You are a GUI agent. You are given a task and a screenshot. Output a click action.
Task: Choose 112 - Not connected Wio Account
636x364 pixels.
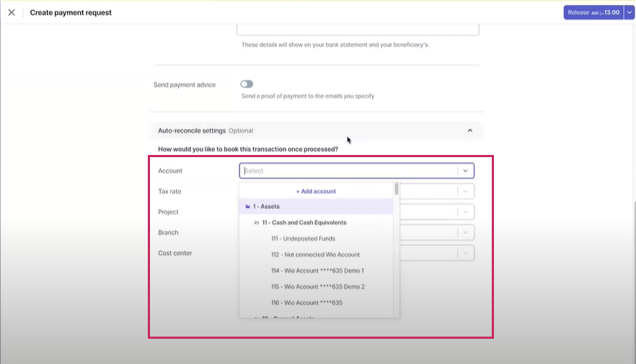tap(315, 254)
